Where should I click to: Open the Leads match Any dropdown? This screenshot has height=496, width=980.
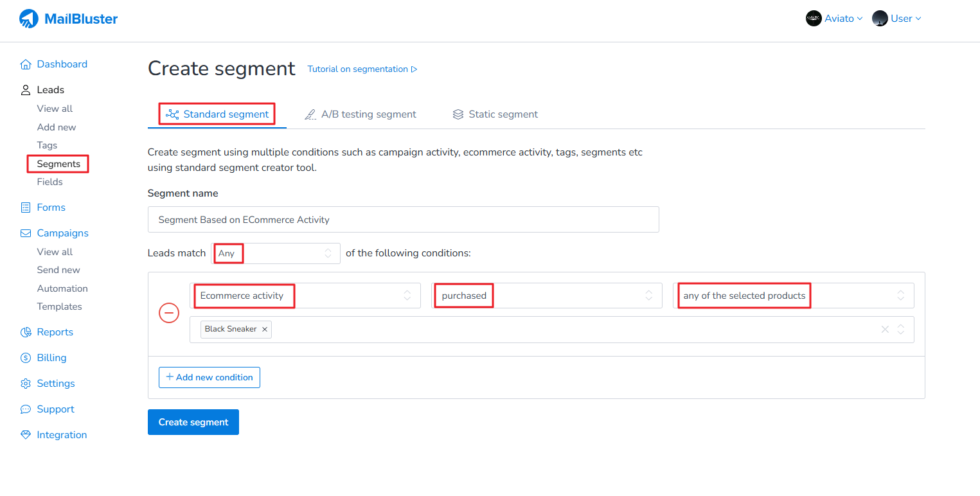click(276, 253)
